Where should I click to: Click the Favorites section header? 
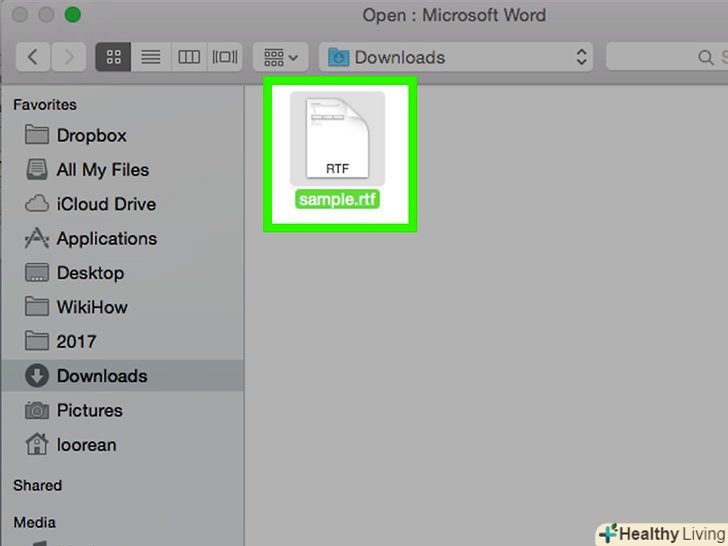pyautogui.click(x=45, y=105)
